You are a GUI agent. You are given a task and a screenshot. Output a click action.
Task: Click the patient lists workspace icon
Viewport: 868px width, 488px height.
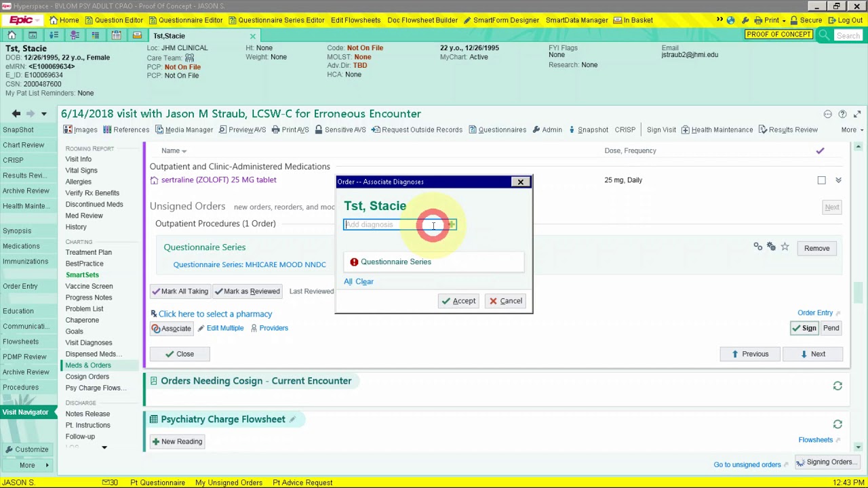coord(54,35)
